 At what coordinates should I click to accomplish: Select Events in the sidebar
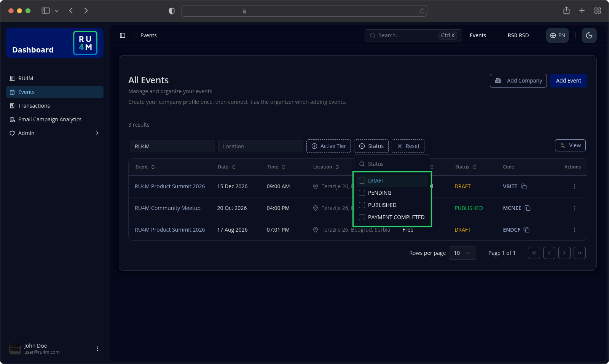point(55,92)
